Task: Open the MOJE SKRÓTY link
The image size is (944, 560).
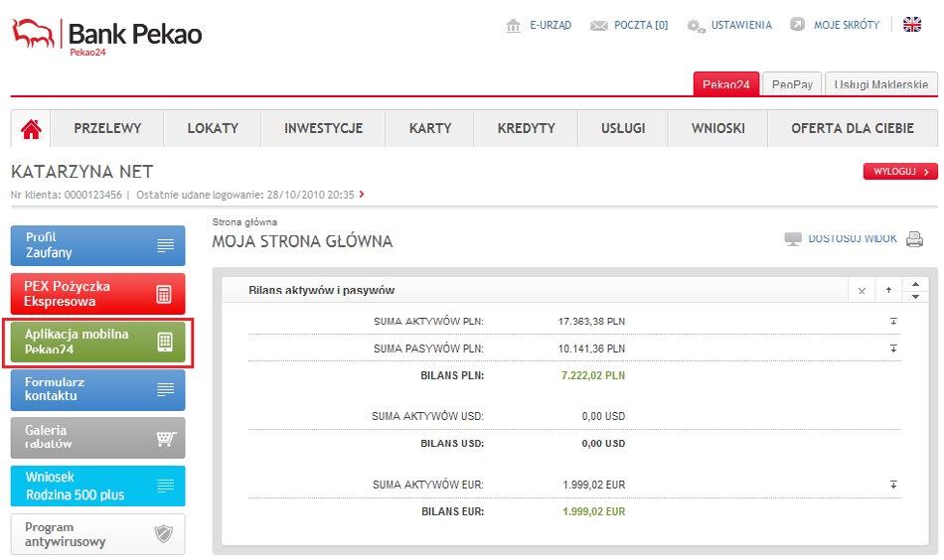Action: 847,25
